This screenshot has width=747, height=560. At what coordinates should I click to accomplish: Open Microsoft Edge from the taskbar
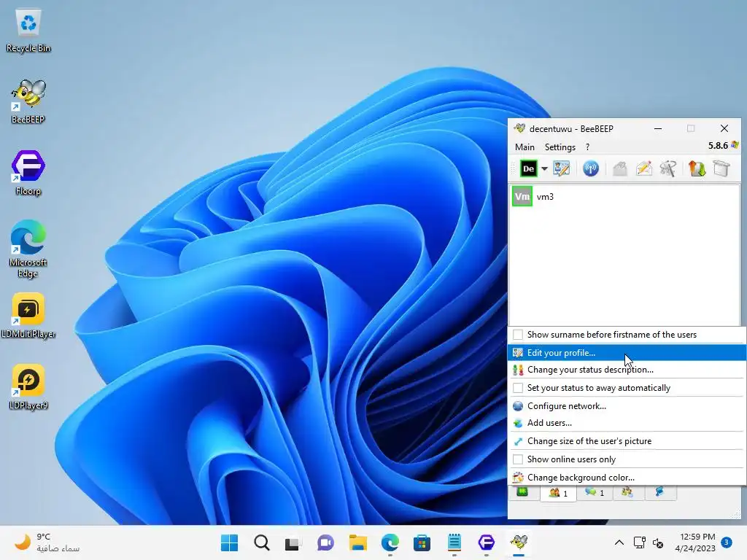390,542
